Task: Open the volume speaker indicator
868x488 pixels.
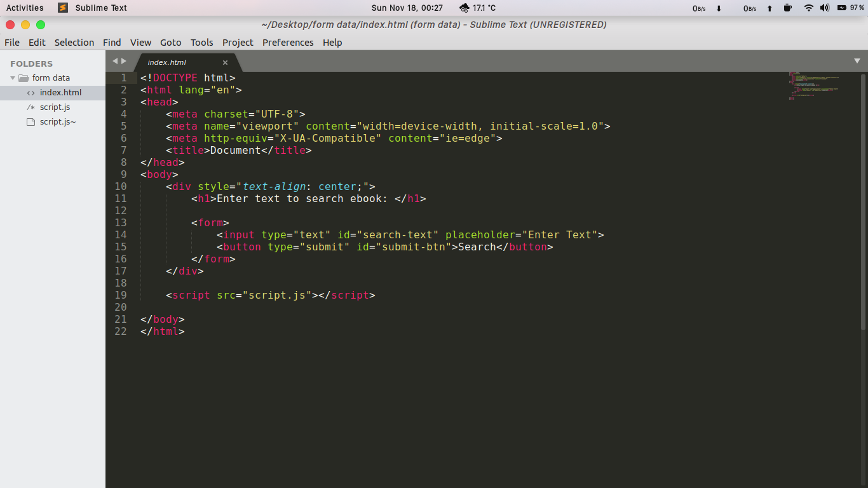Action: pyautogui.click(x=825, y=8)
